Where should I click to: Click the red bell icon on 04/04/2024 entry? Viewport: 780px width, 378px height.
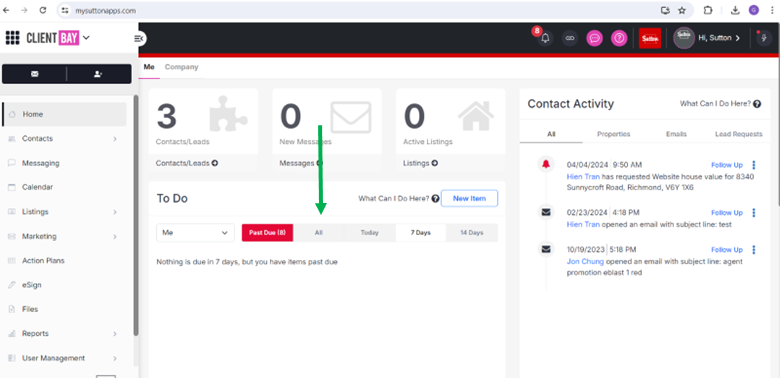546,164
